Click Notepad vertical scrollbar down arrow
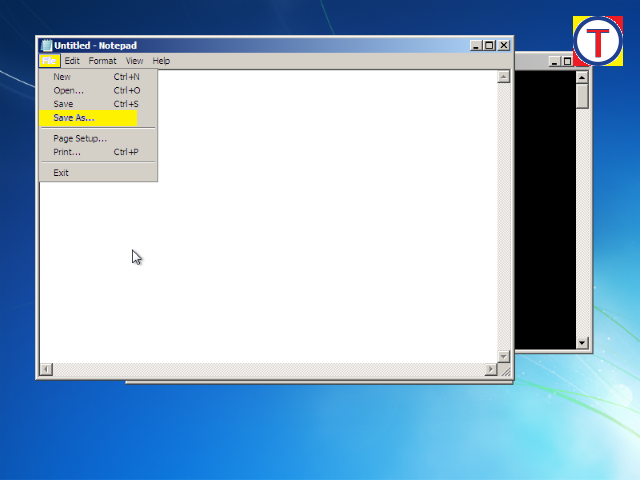640x480 pixels. pos(503,356)
